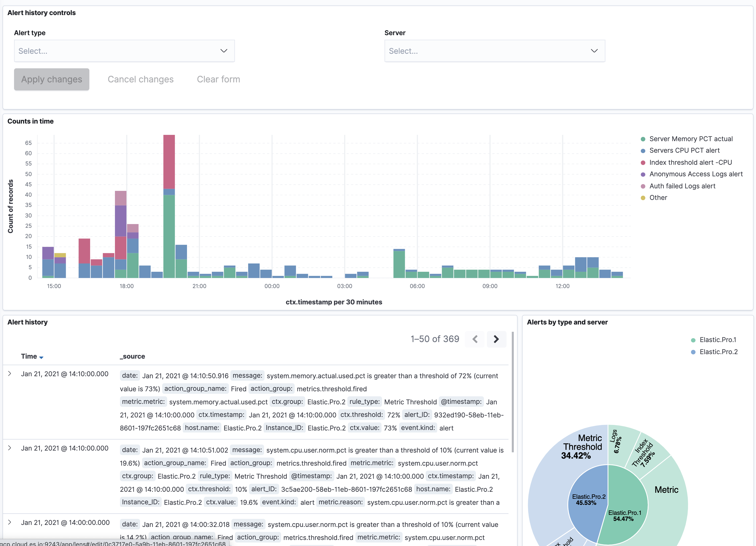The image size is (756, 546).
Task: Sort by Time column header
Action: pos(32,356)
